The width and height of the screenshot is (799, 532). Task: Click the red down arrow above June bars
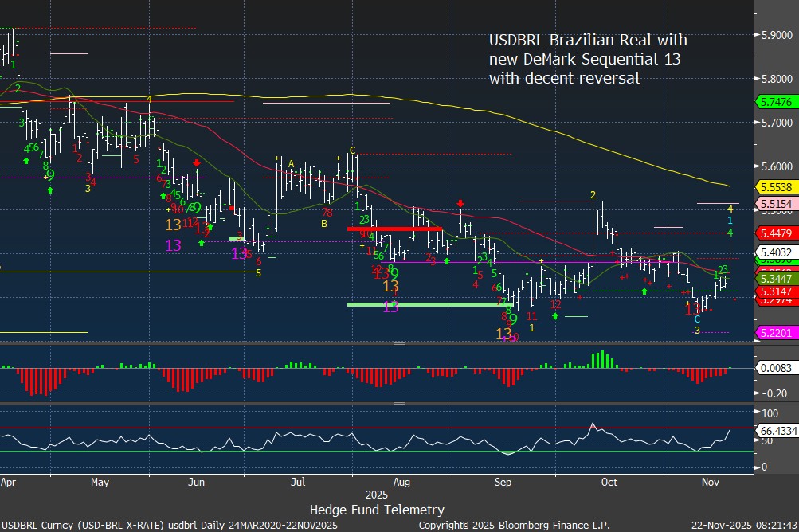tap(197, 163)
